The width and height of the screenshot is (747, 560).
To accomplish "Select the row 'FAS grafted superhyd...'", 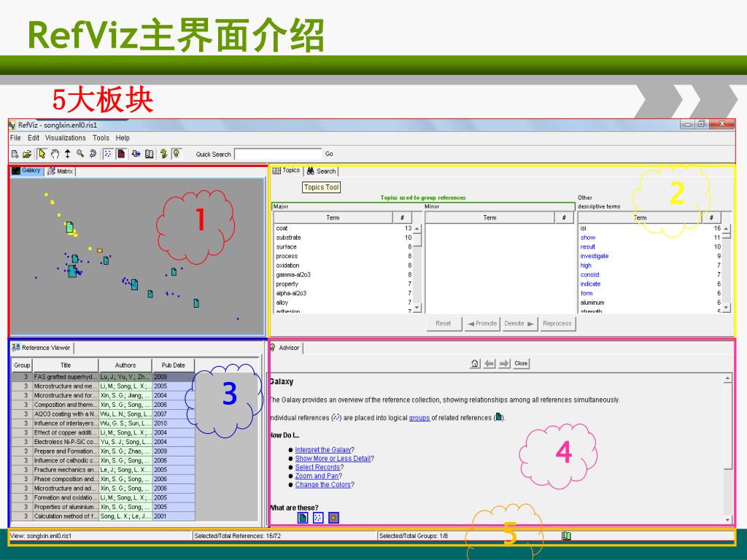I will pos(103,377).
